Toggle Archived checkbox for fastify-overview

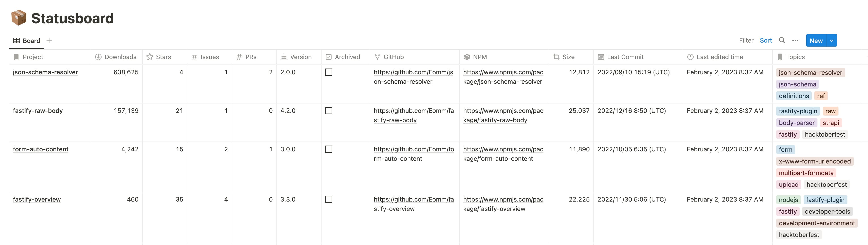(328, 200)
